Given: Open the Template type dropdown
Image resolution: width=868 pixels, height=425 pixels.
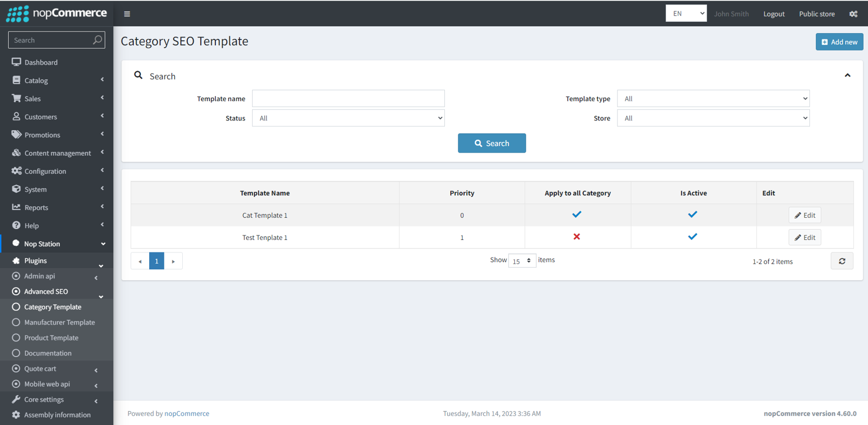Looking at the screenshot, I should pos(713,99).
